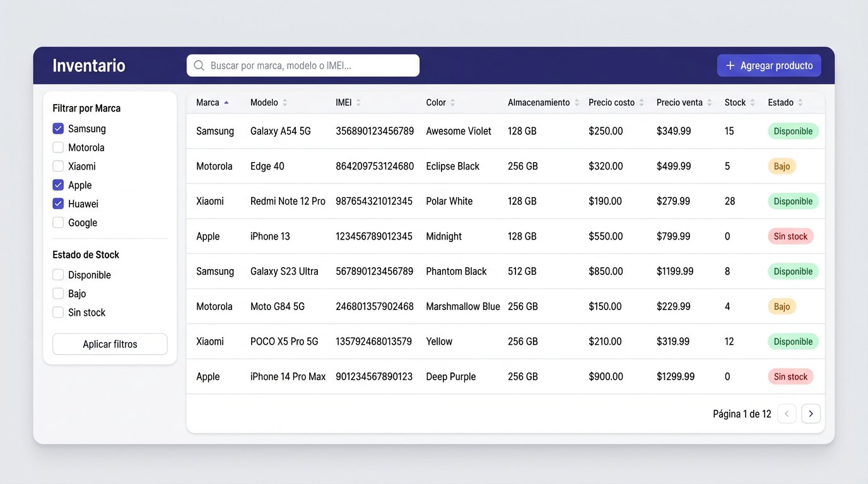Screen dimensions: 868x484
Task: Tick the Google brand filter
Action: click(58, 222)
